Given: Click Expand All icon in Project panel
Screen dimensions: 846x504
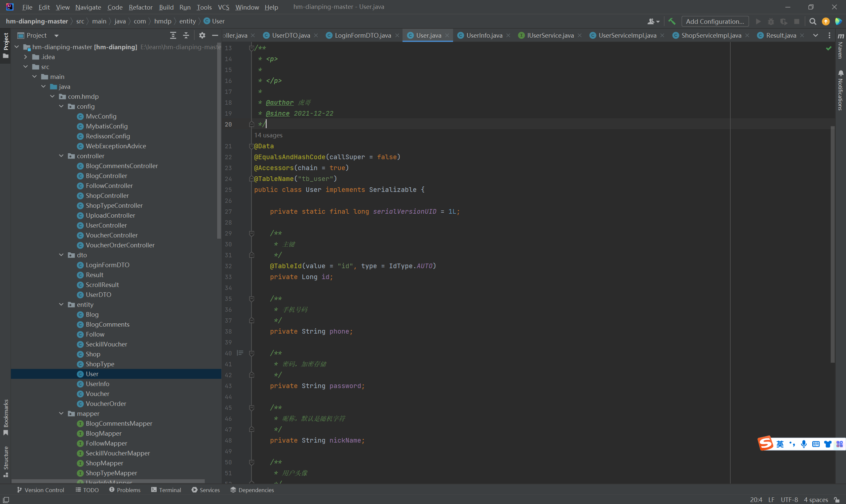Looking at the screenshot, I should (x=173, y=35).
